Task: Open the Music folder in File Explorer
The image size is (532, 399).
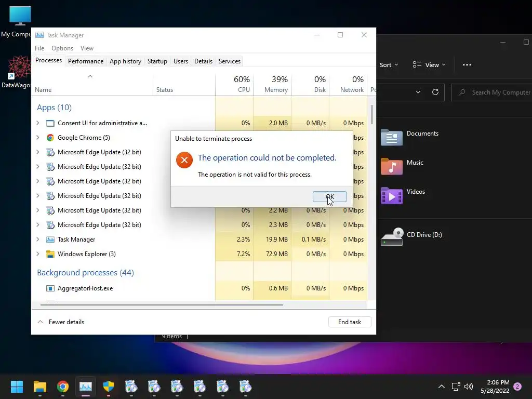Action: coord(402,166)
